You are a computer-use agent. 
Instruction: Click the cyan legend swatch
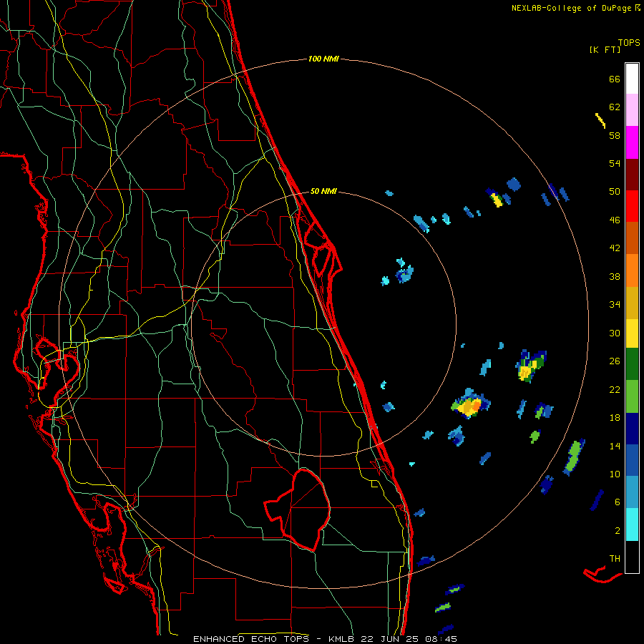632,525
